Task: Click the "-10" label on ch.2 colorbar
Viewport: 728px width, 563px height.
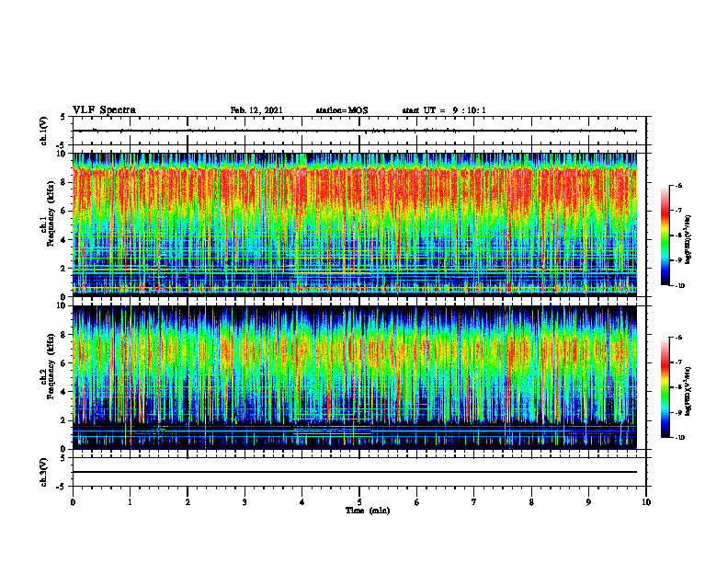Action: [x=679, y=438]
